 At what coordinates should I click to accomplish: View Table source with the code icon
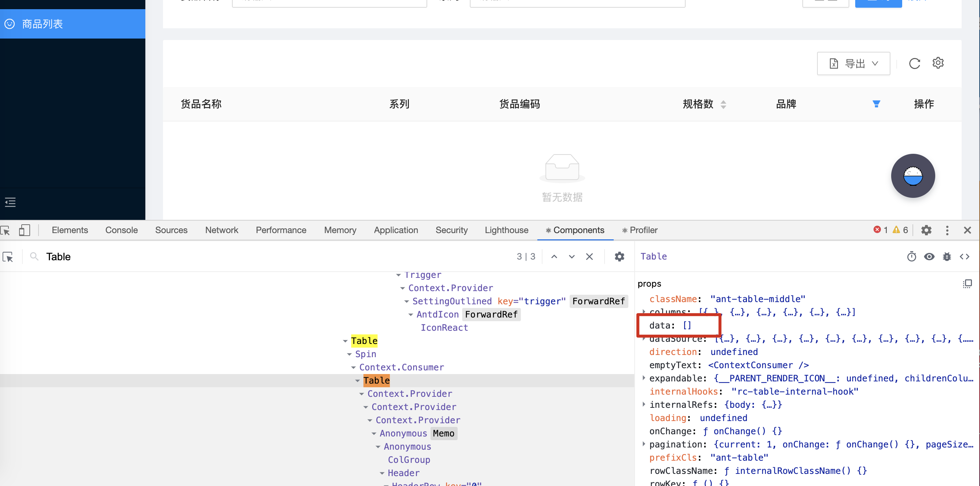click(966, 257)
